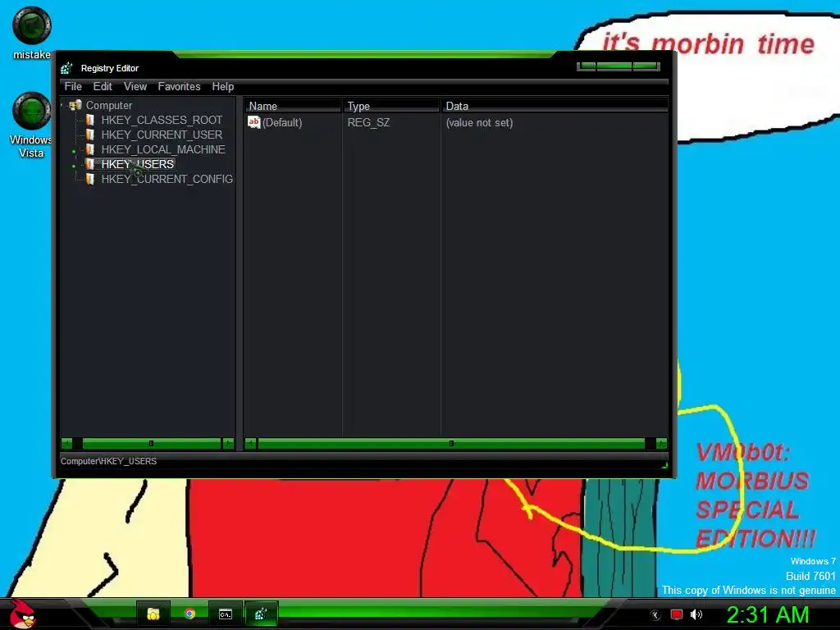Open the Favorites menu
The image size is (840, 630).
(x=179, y=86)
